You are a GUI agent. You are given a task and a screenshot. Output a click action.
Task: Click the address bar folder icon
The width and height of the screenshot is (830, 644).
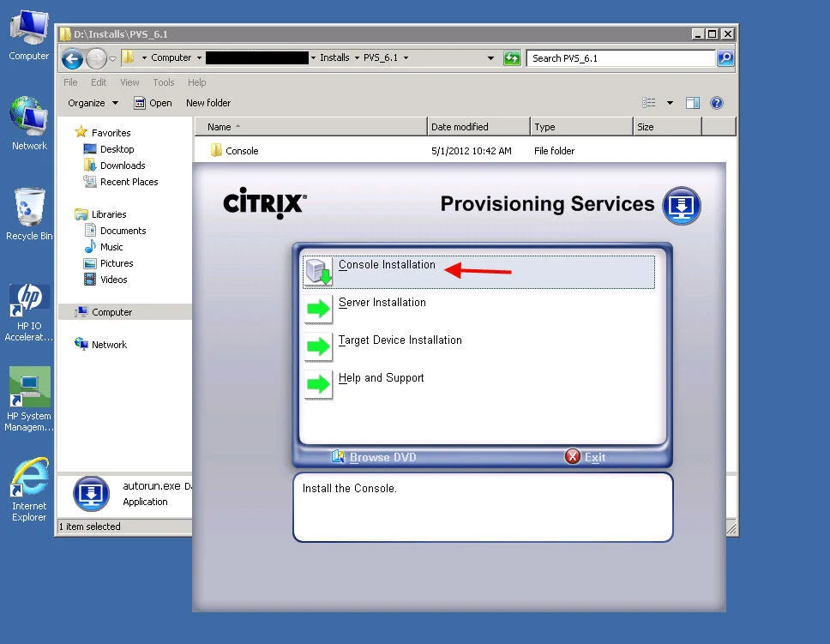pyautogui.click(x=128, y=57)
